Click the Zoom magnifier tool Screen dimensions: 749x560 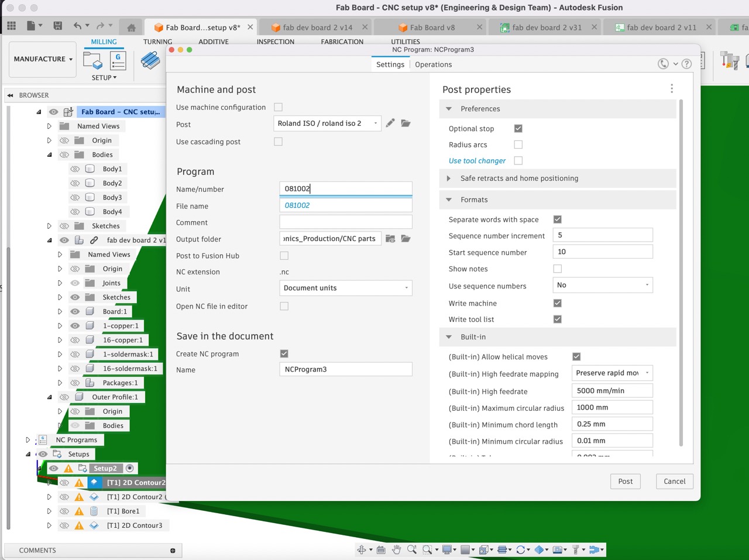point(412,549)
